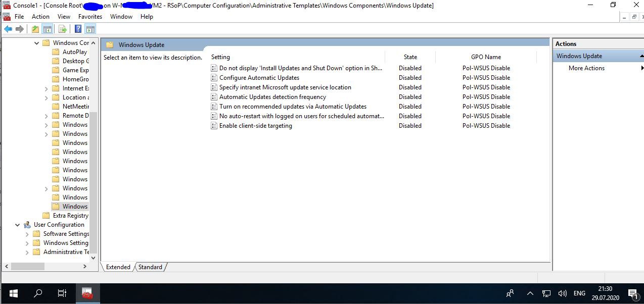This screenshot has width=644, height=304.
Task: Open the File menu
Action: point(19,17)
